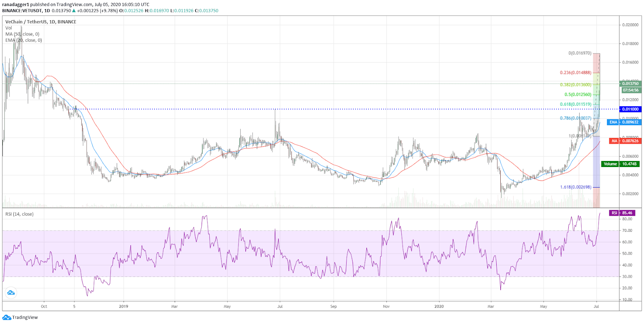Select the Fibonacci 0(0.016970) level label
644x324 pixels.
580,53
